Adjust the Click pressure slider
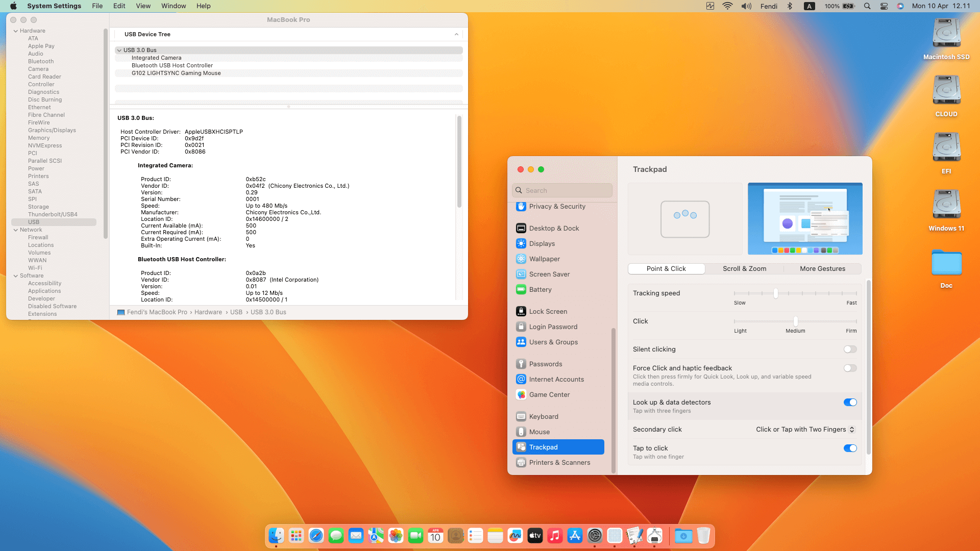 tap(795, 321)
